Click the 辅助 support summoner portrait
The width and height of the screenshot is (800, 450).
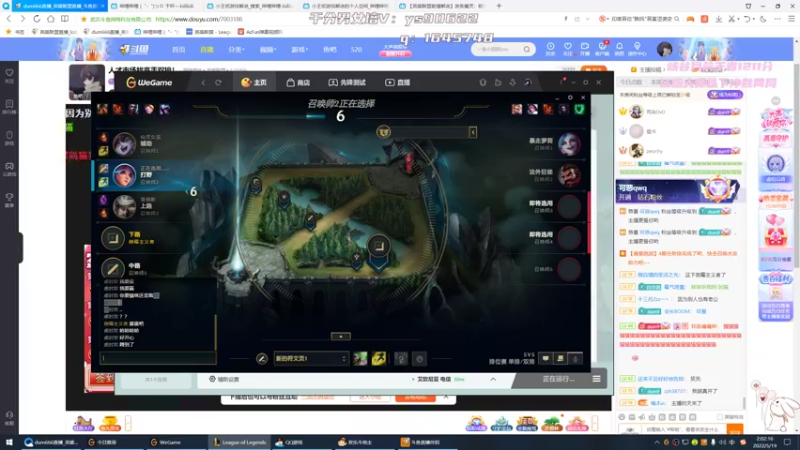tap(124, 144)
